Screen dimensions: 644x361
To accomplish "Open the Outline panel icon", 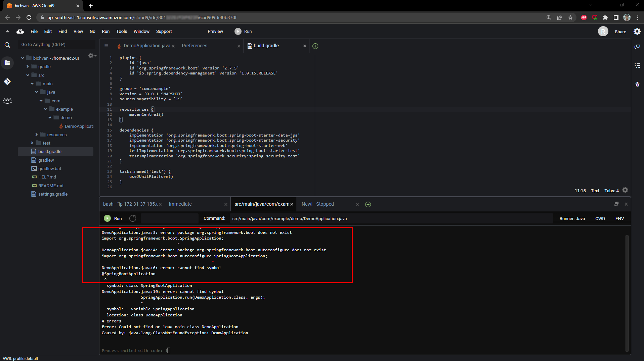I will (x=637, y=65).
